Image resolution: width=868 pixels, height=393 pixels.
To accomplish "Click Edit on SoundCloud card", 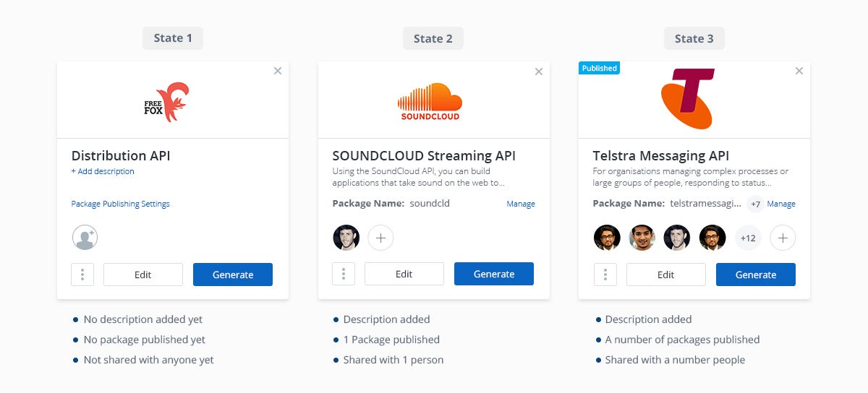I will (x=404, y=274).
